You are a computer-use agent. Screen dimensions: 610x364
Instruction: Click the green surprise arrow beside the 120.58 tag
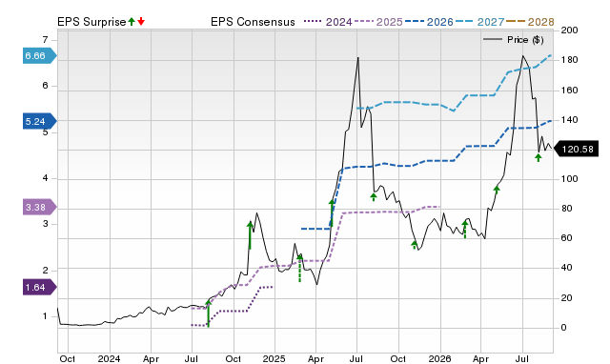(x=538, y=157)
